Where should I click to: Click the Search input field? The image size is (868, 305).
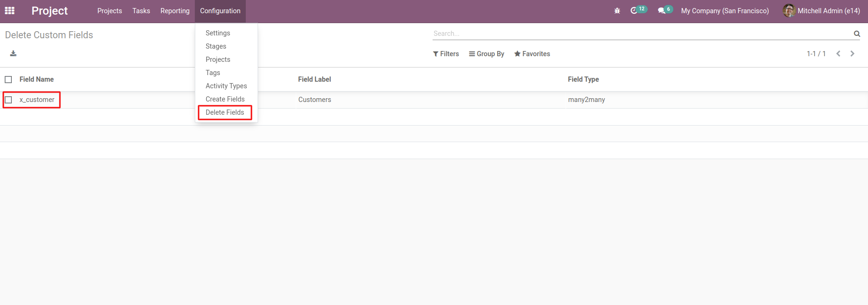point(642,34)
